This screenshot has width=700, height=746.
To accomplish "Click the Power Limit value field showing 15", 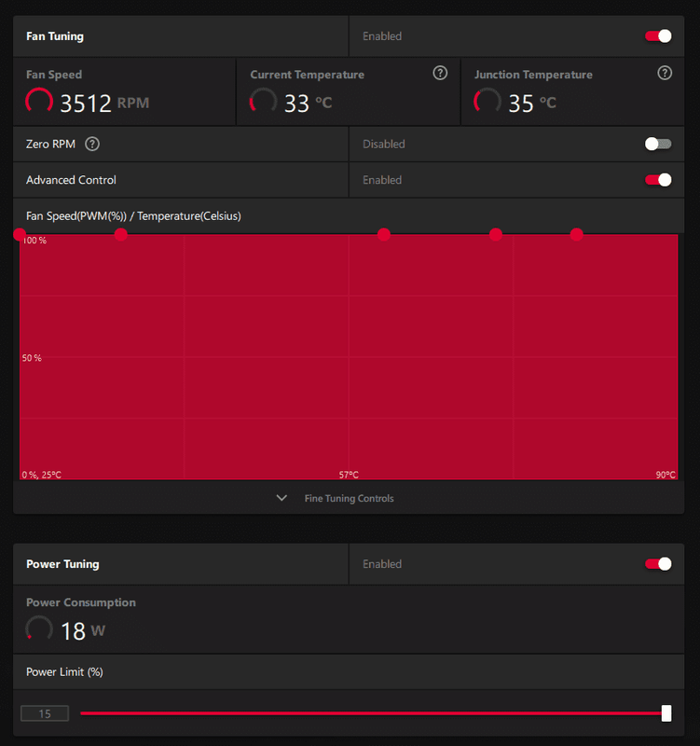I will tap(45, 713).
